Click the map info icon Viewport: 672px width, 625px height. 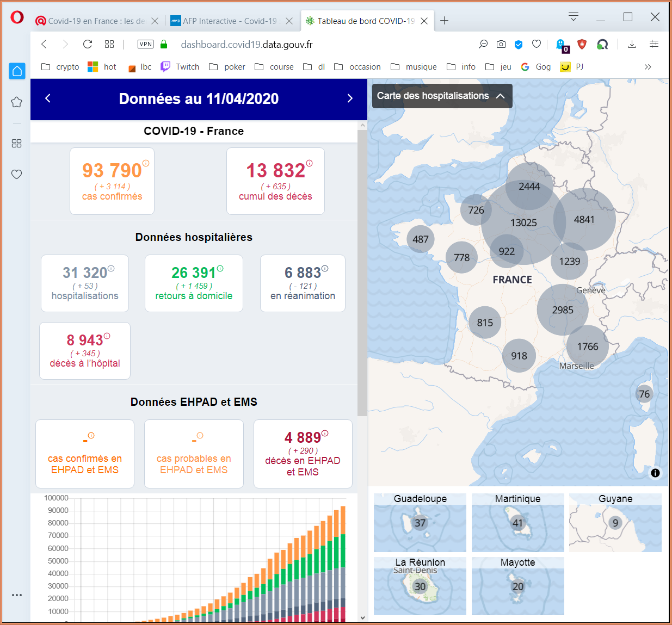[655, 473]
